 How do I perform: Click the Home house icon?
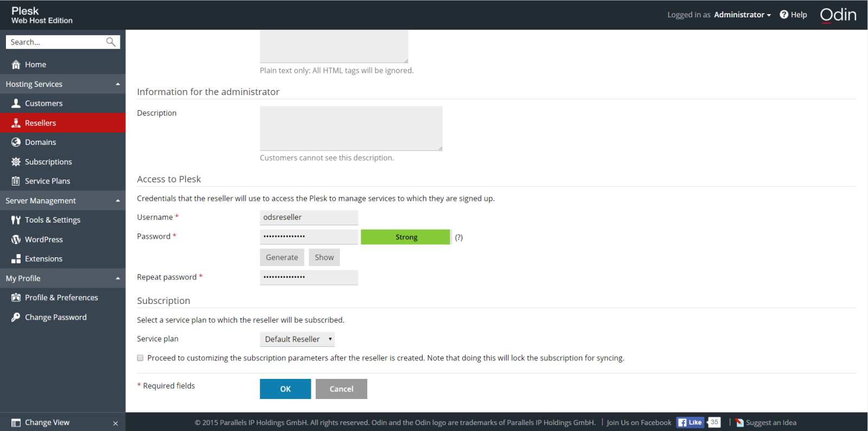coord(16,65)
